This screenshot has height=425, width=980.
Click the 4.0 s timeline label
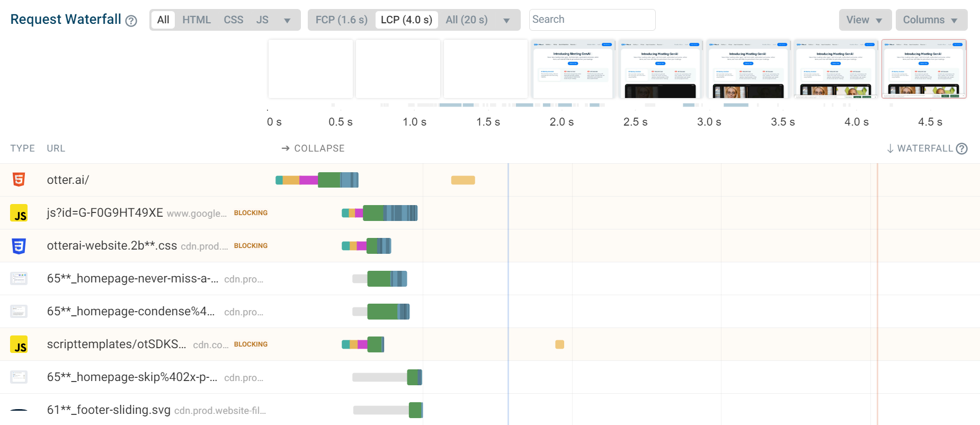coord(857,122)
